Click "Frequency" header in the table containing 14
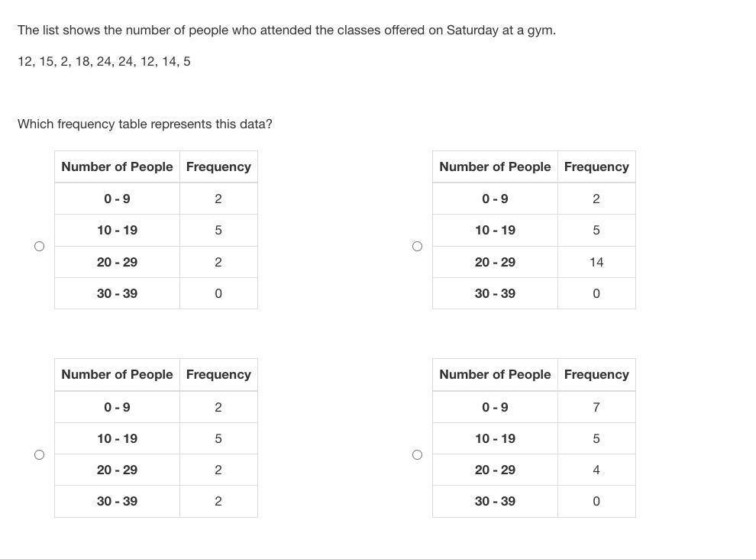756x559 pixels. coord(596,166)
